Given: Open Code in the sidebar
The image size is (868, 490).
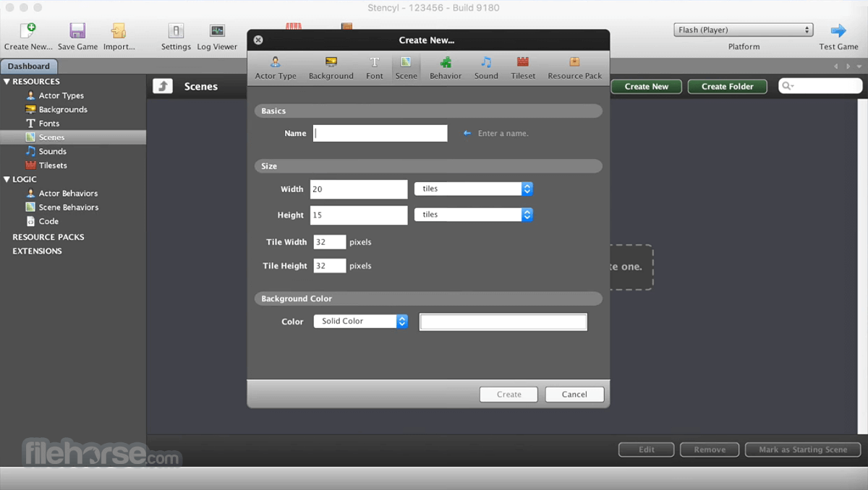Looking at the screenshot, I should tap(48, 221).
